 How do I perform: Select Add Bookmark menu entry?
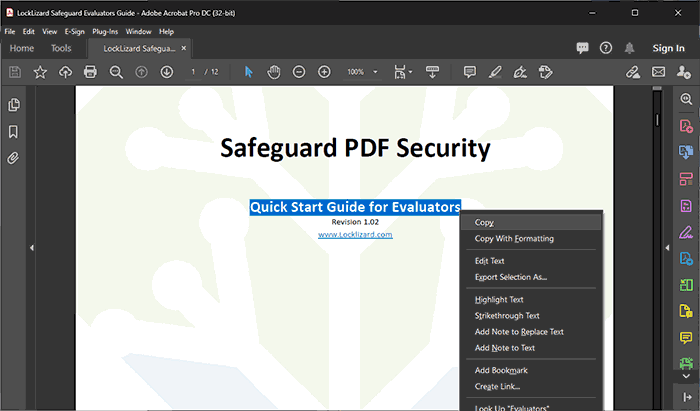point(531,370)
